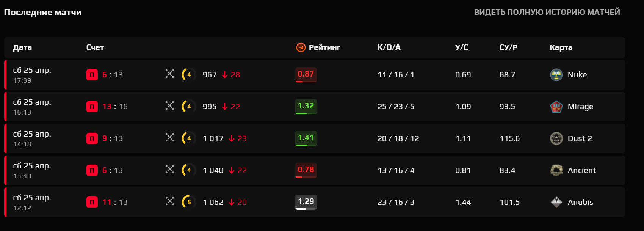
Task: Click the orange rating icon beside Рейтинг
Action: click(301, 47)
